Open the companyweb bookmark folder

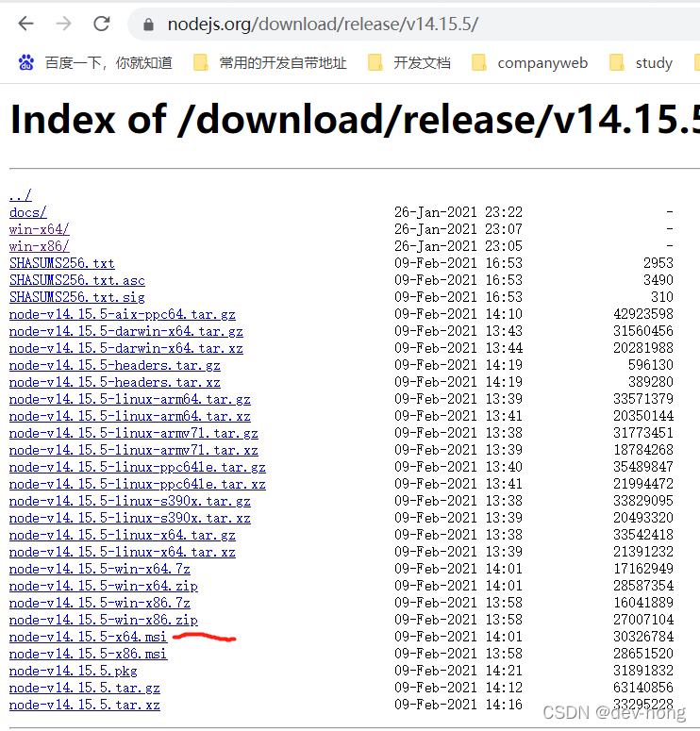pos(530,62)
